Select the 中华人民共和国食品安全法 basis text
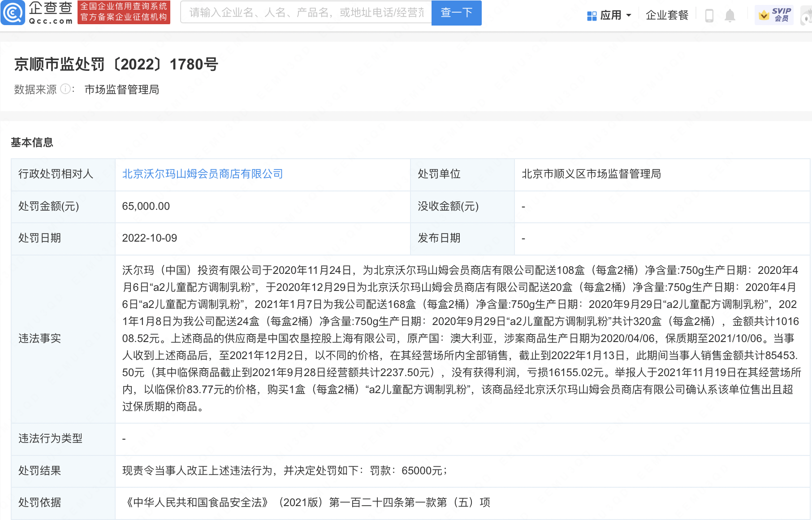812x520 pixels. click(x=197, y=503)
